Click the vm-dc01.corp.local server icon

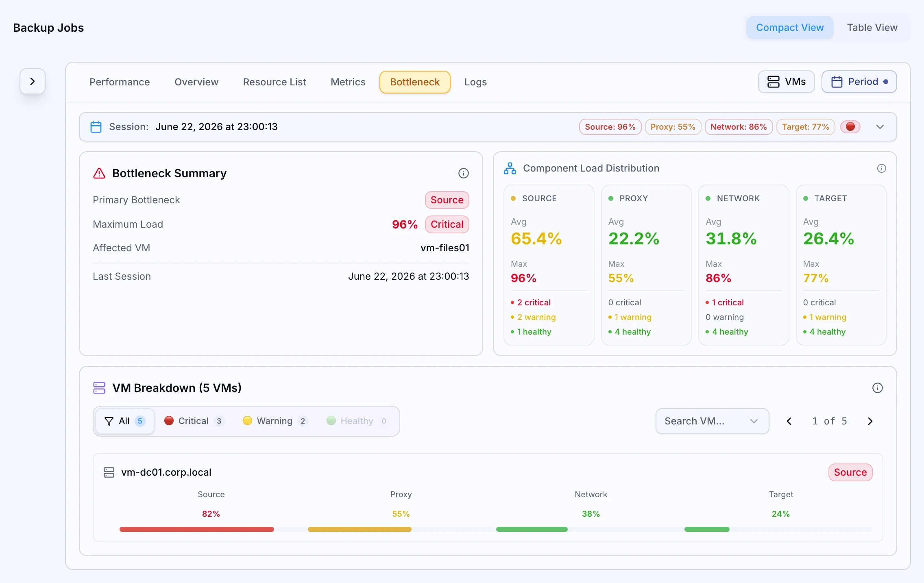click(109, 472)
